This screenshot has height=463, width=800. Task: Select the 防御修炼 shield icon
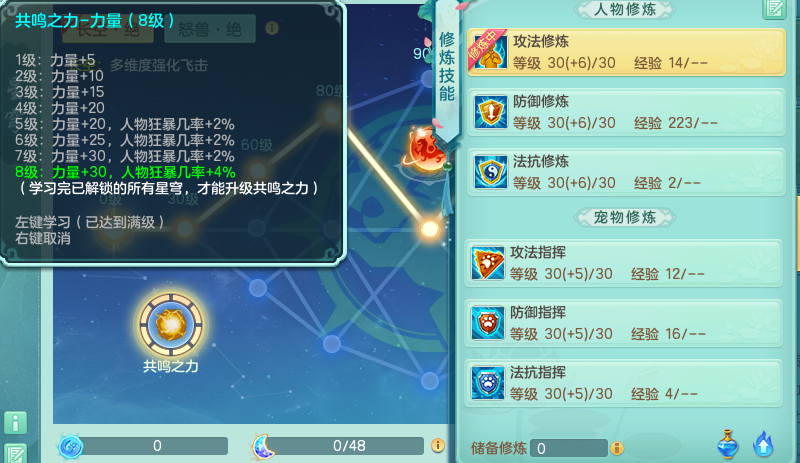490,111
